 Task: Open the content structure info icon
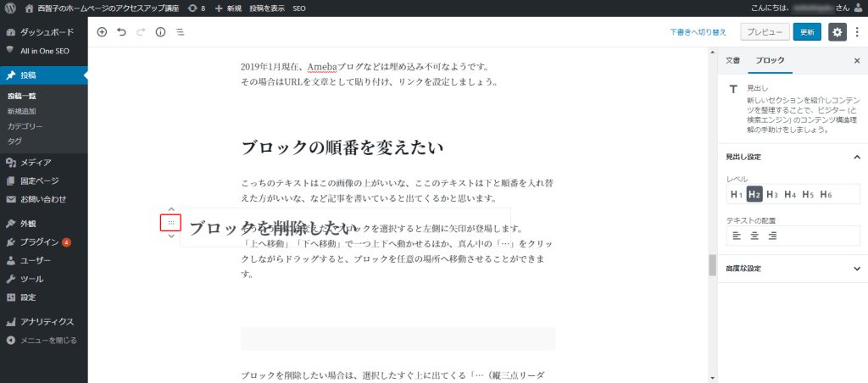pyautogui.click(x=160, y=32)
